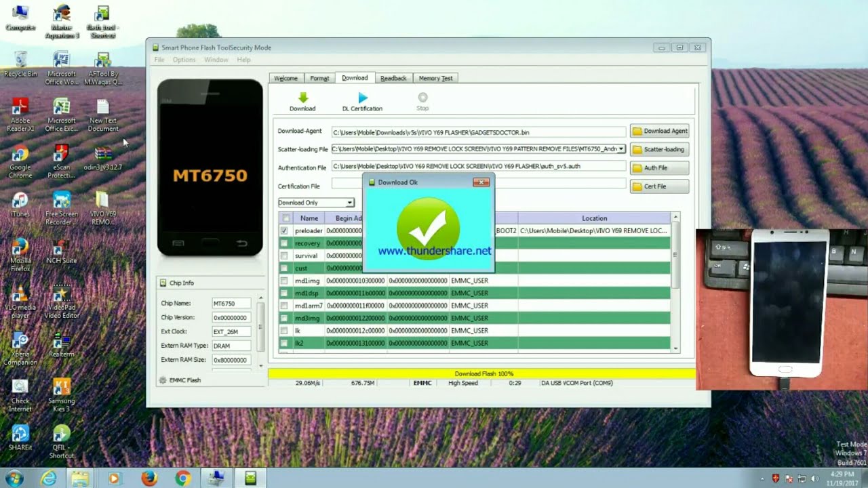Switch to the Welcome tab

click(x=285, y=78)
